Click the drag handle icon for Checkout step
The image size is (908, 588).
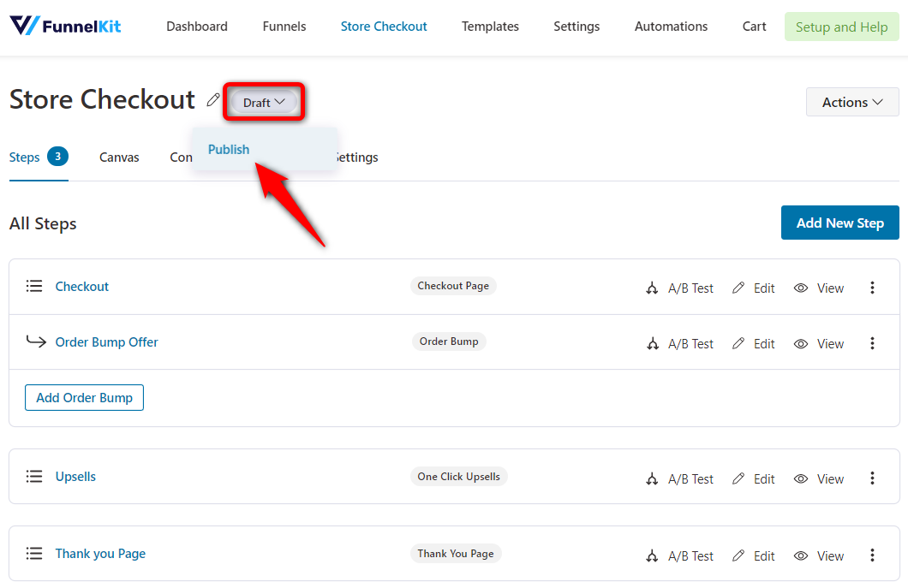(34, 286)
